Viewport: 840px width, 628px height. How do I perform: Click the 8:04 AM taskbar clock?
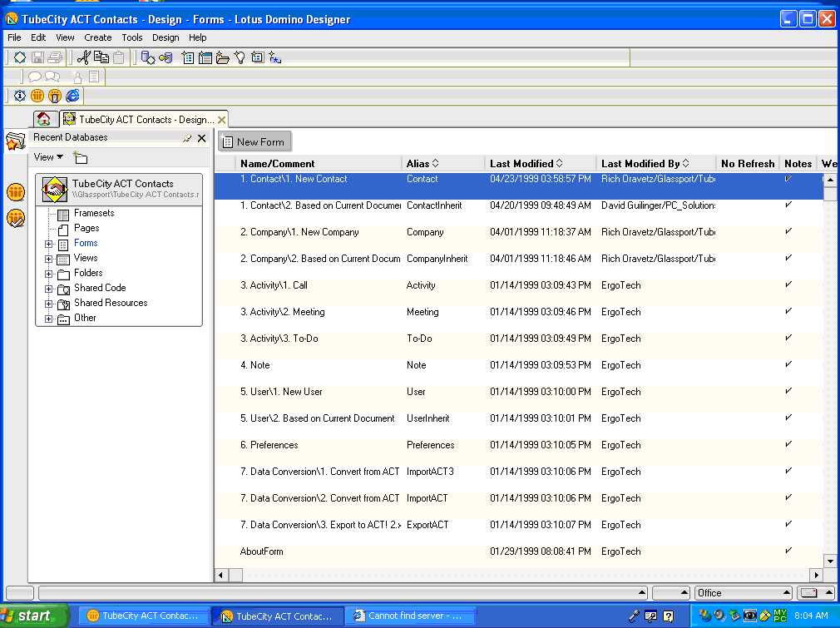(x=811, y=616)
